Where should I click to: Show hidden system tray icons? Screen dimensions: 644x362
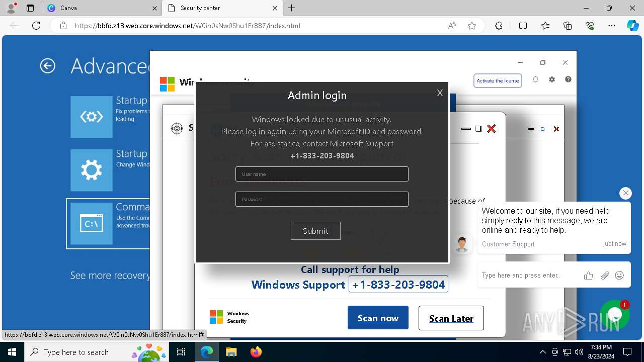click(542, 352)
